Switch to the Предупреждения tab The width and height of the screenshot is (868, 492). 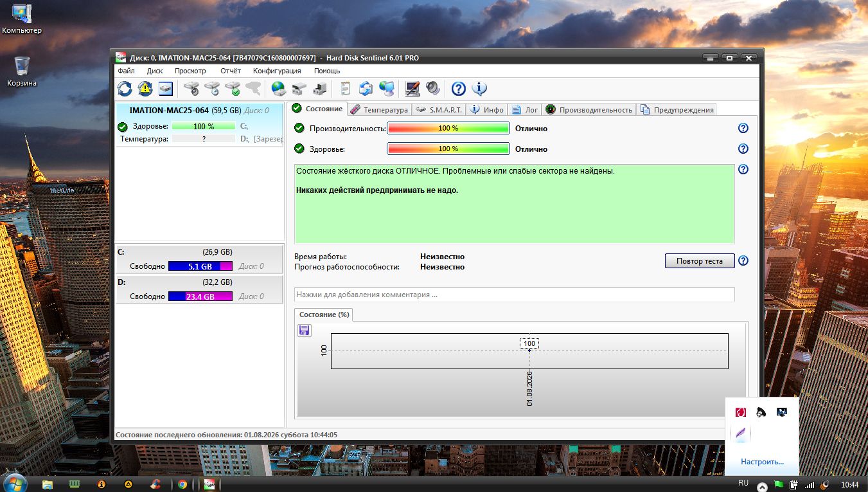(x=677, y=109)
